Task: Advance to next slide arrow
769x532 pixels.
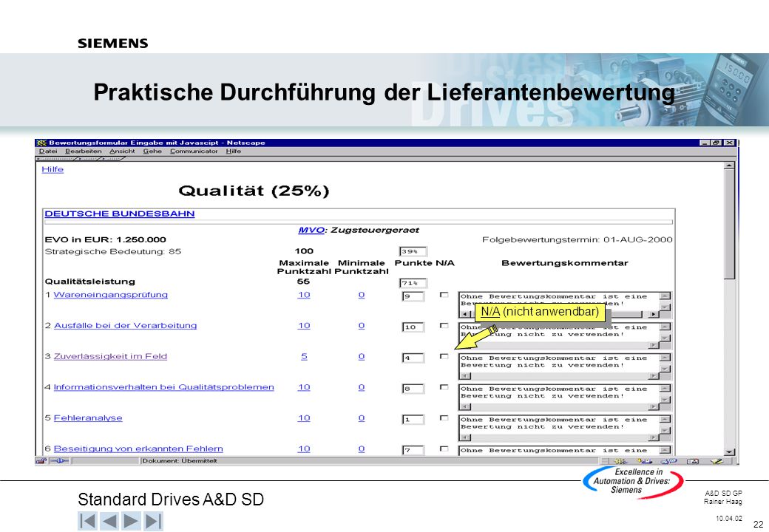Action: (131, 521)
